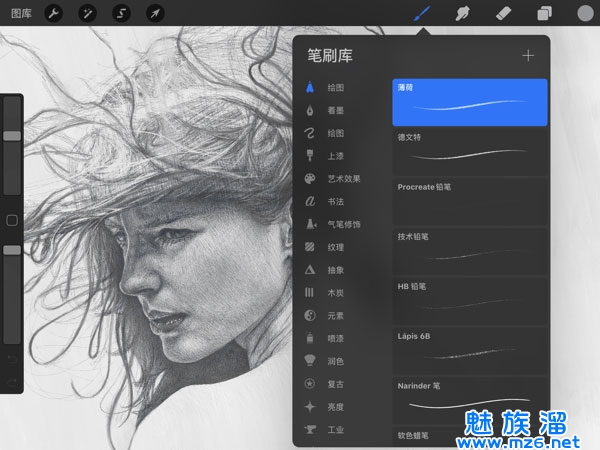This screenshot has width=600, height=450.
Task: Activate the Selection S-shaped tool
Action: [x=120, y=14]
